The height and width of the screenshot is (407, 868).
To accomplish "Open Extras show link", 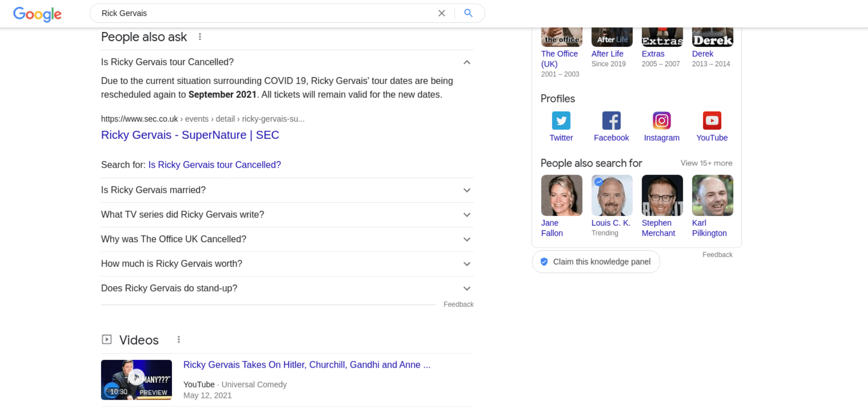I will [653, 54].
